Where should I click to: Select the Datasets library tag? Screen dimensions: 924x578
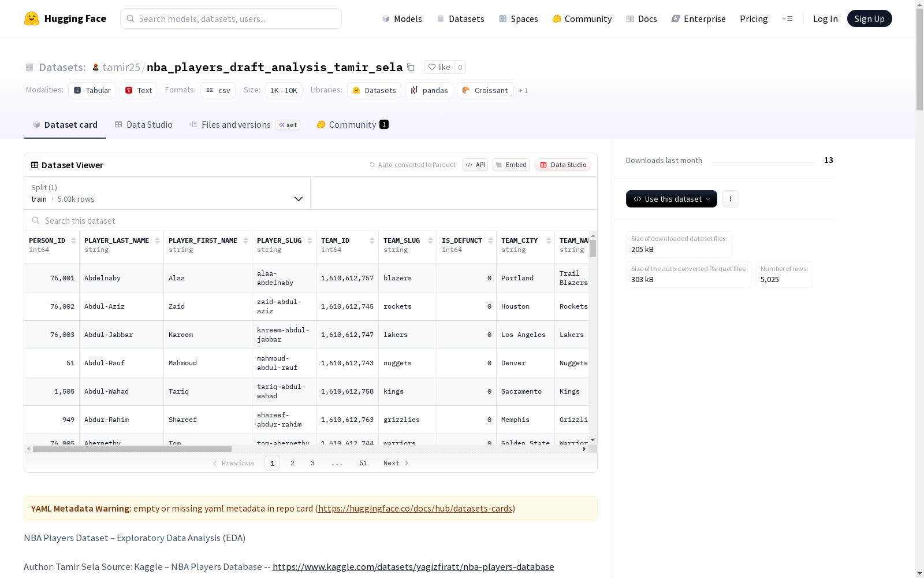click(374, 90)
